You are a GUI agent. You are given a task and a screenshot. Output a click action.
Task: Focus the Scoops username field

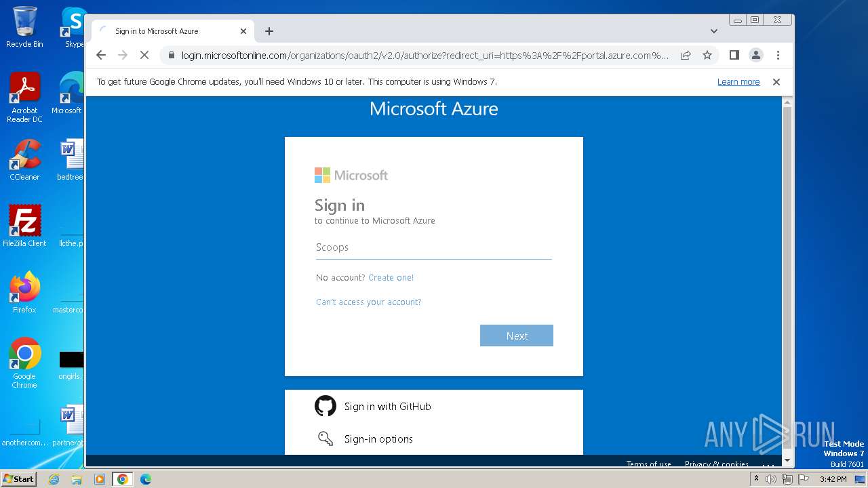434,247
